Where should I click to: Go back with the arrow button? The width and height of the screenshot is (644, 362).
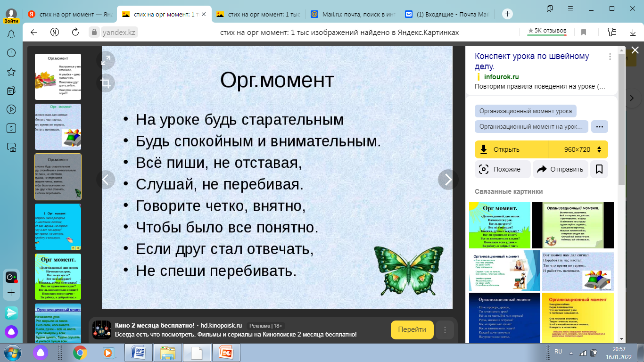click(x=33, y=32)
